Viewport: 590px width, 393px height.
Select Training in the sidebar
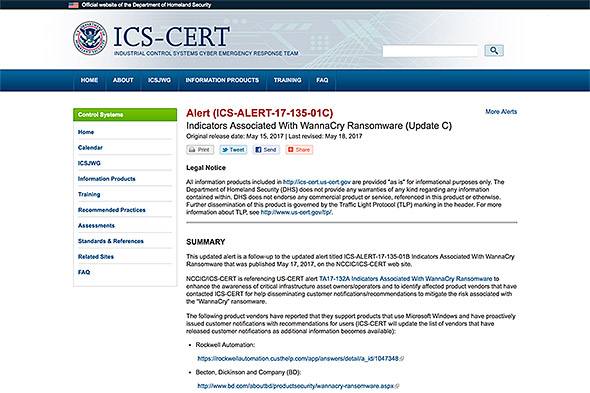(x=89, y=194)
